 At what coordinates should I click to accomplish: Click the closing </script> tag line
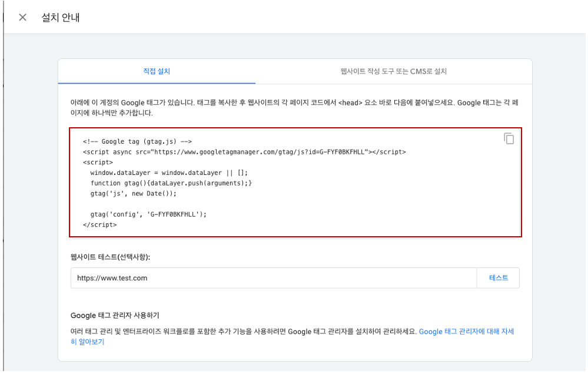pos(99,225)
